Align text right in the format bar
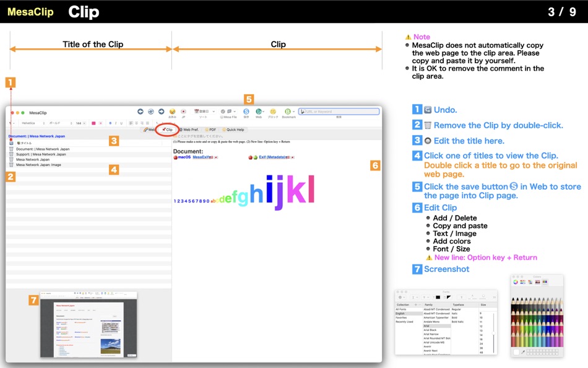Viewport: 588px width, 368px height. coord(142,123)
